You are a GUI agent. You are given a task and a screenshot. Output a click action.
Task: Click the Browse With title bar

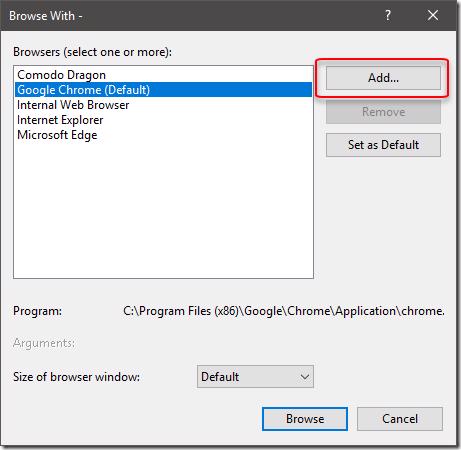pos(200,15)
